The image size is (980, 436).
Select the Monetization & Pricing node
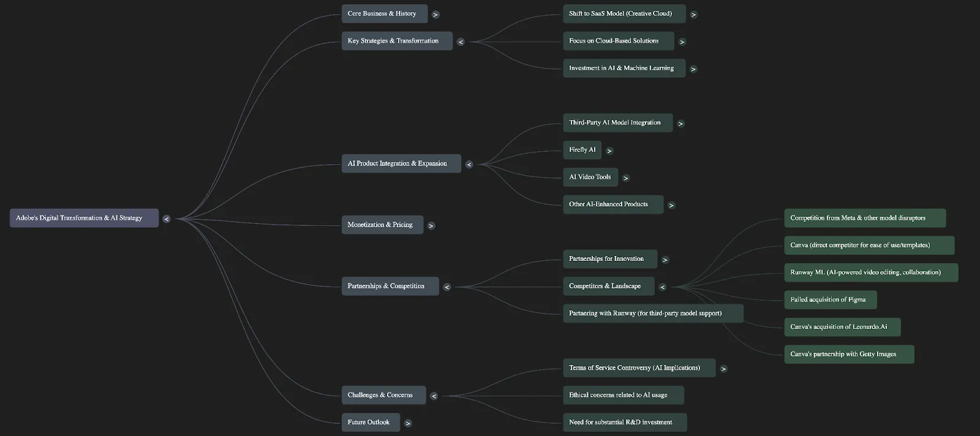point(382,225)
